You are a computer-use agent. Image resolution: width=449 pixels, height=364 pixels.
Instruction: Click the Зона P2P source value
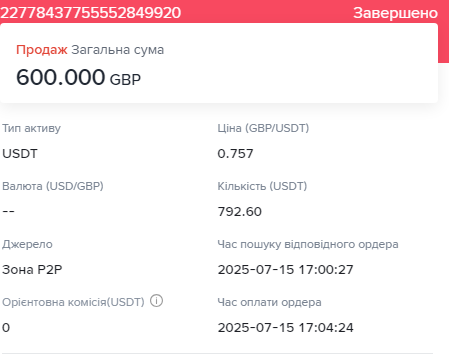tap(32, 270)
